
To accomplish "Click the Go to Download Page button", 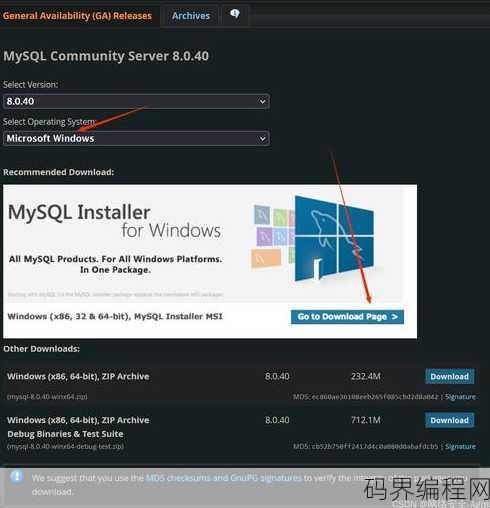I will (347, 317).
